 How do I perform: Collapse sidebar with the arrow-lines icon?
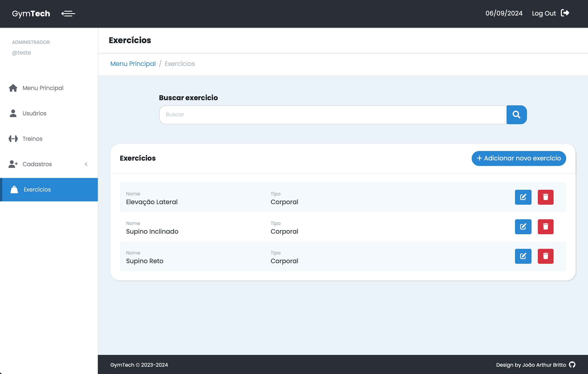point(68,13)
